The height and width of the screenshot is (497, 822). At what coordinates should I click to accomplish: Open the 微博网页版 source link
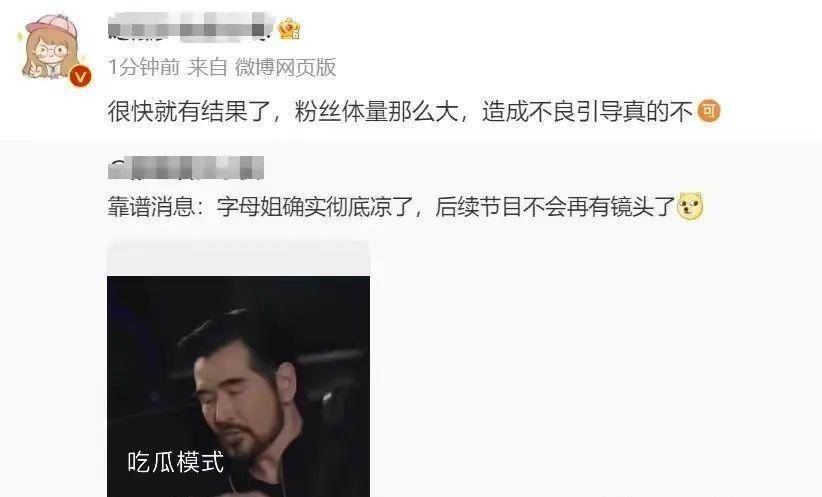click(x=285, y=67)
